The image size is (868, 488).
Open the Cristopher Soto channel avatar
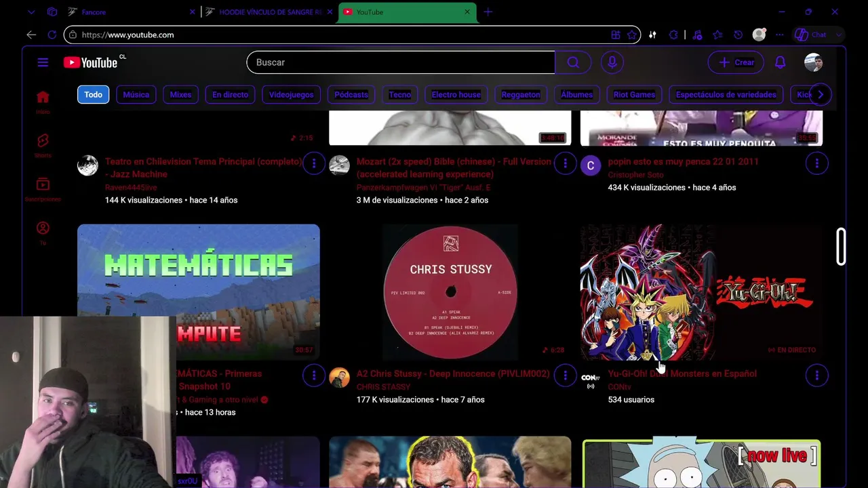(591, 165)
